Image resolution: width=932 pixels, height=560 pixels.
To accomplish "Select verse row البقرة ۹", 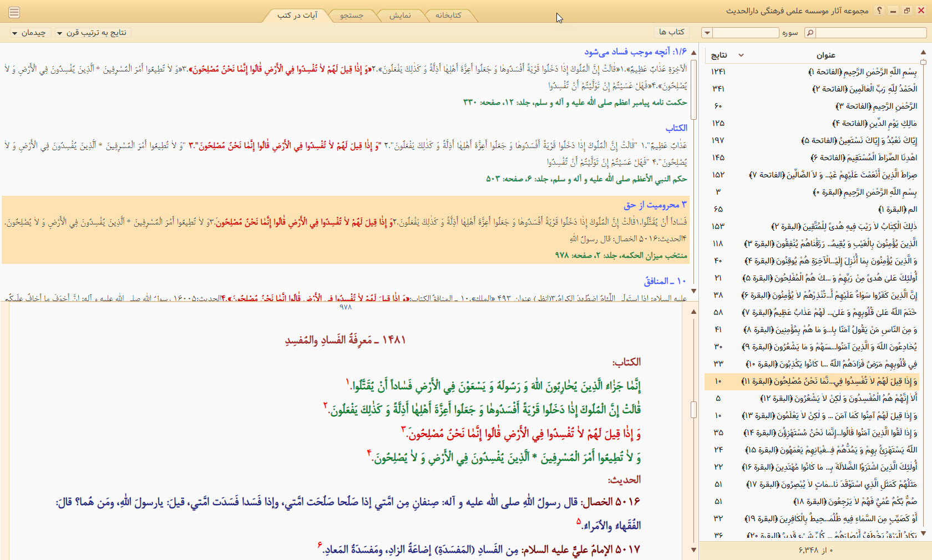I will (x=812, y=347).
